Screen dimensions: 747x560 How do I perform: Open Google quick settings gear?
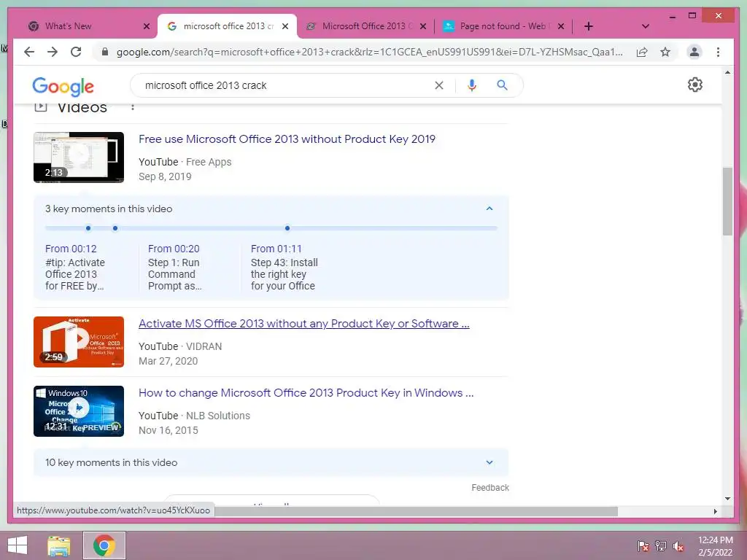[x=695, y=85]
